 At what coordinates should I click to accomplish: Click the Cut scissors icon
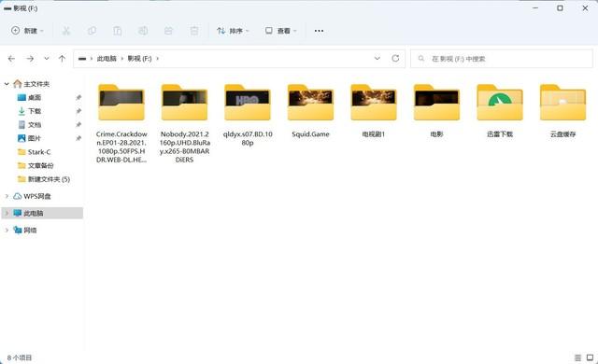tap(66, 31)
